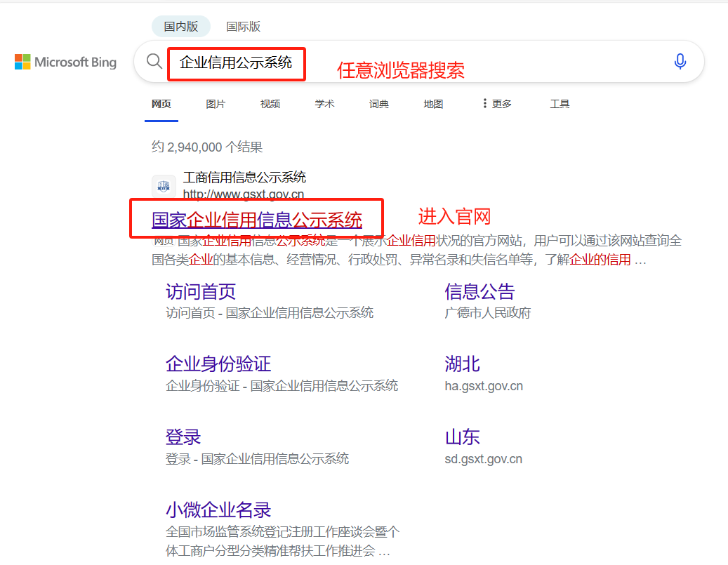Image resolution: width=728 pixels, height=565 pixels.
Task: Click the Microsoft Bing logo
Action: point(65,62)
